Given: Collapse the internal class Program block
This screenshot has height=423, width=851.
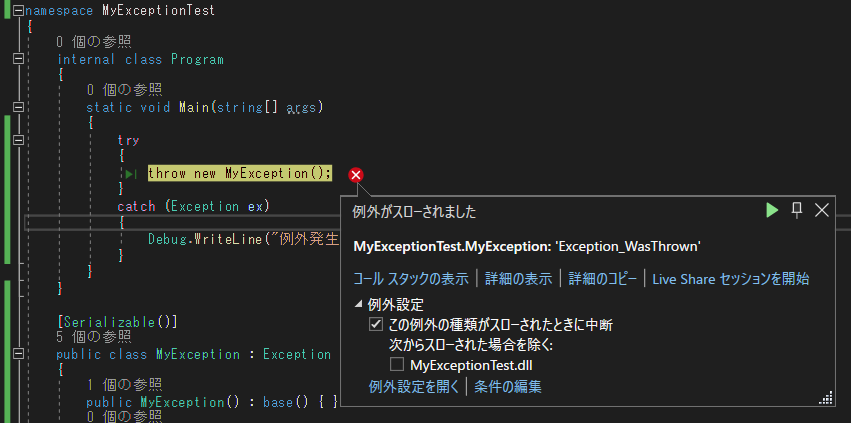Looking at the screenshot, I should pos(18,59).
